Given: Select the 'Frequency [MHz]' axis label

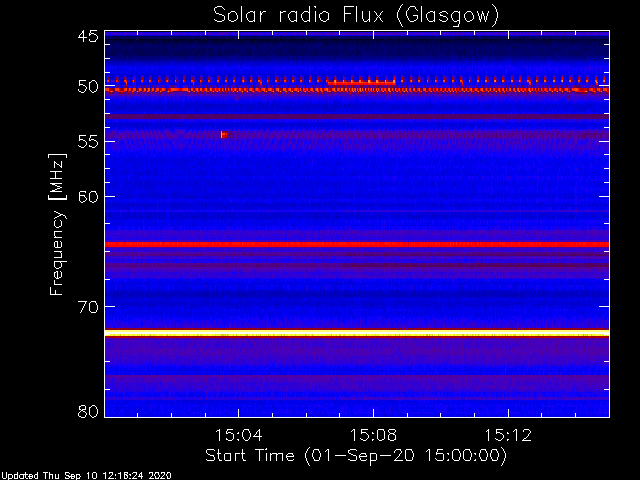Looking at the screenshot, I should coord(57,224).
